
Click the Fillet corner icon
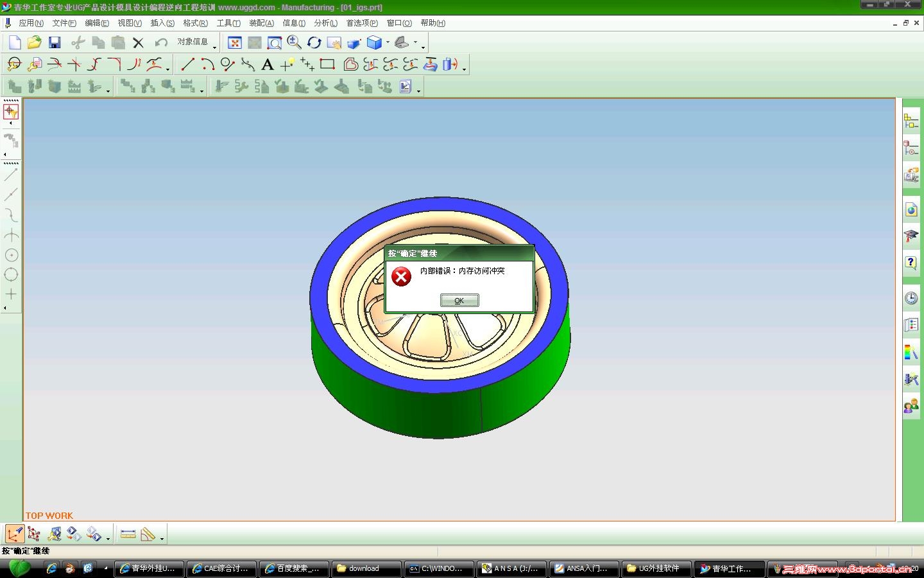click(x=114, y=64)
